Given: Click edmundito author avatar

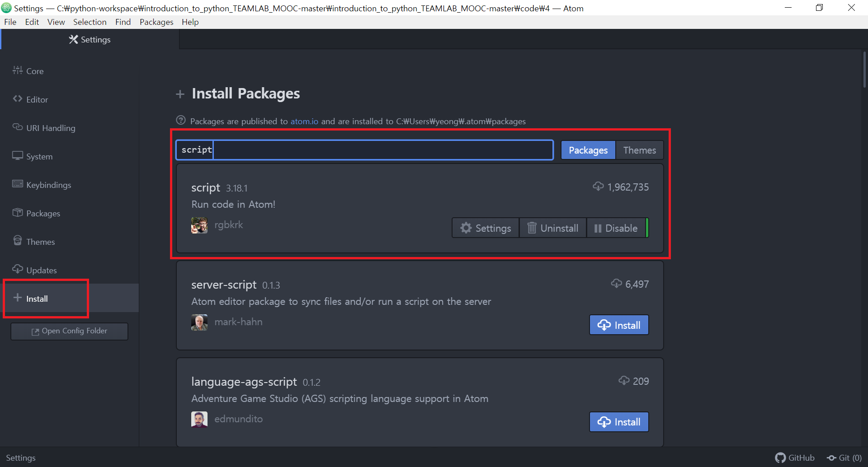Looking at the screenshot, I should [199, 419].
